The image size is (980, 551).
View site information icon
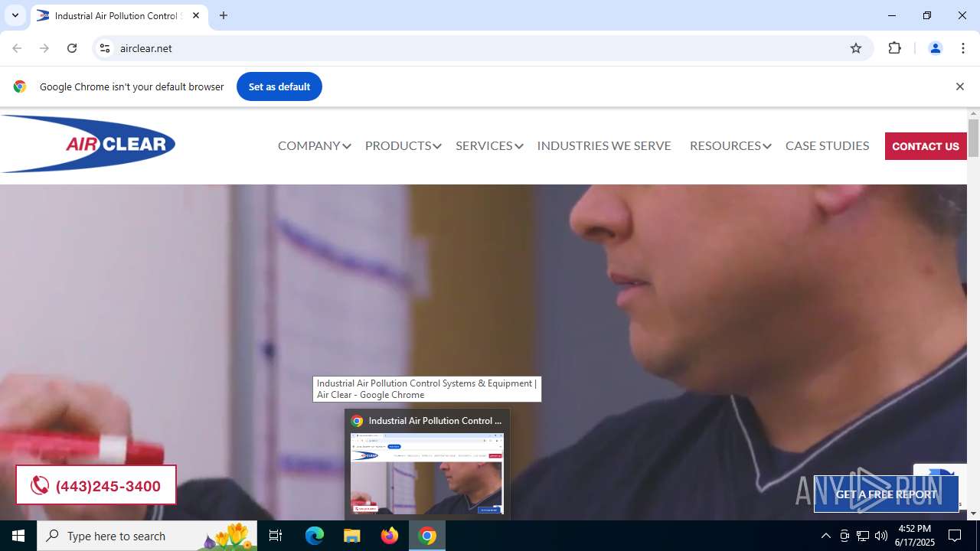[x=106, y=48]
